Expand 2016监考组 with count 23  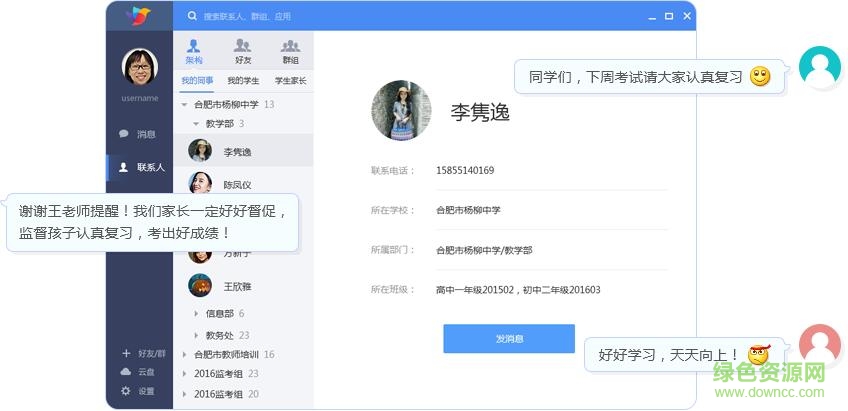[x=184, y=374]
